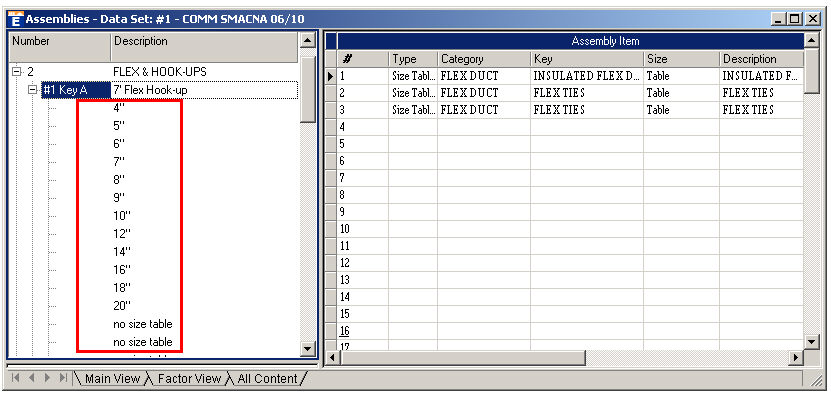
Task: Switch to the All Content tab
Action: click(267, 379)
